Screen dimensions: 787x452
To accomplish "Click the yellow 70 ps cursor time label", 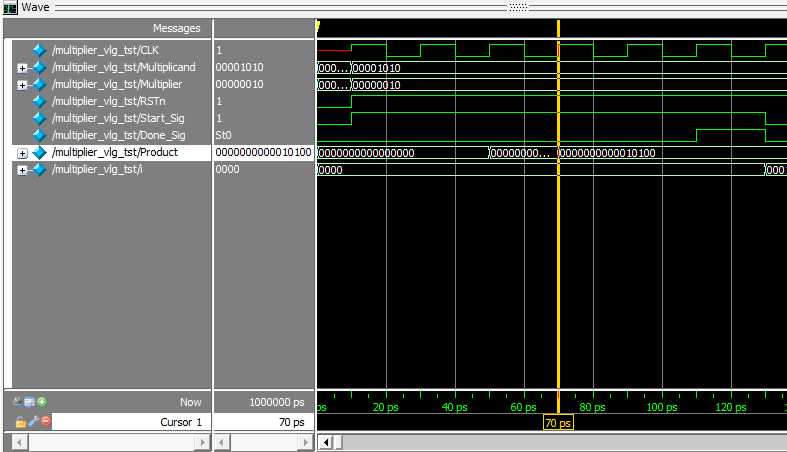I will [558, 423].
